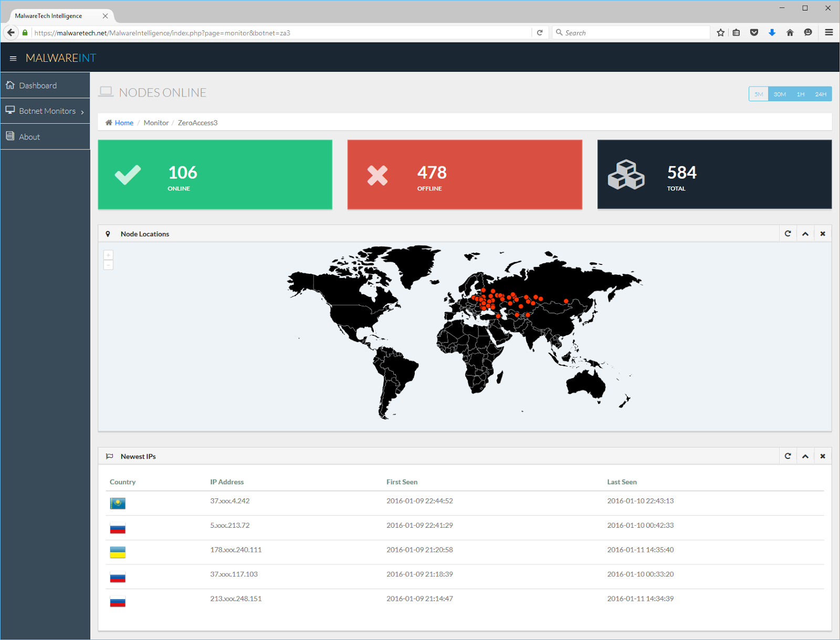Close the Newest IPs panel
This screenshot has height=640, width=840.
823,456
